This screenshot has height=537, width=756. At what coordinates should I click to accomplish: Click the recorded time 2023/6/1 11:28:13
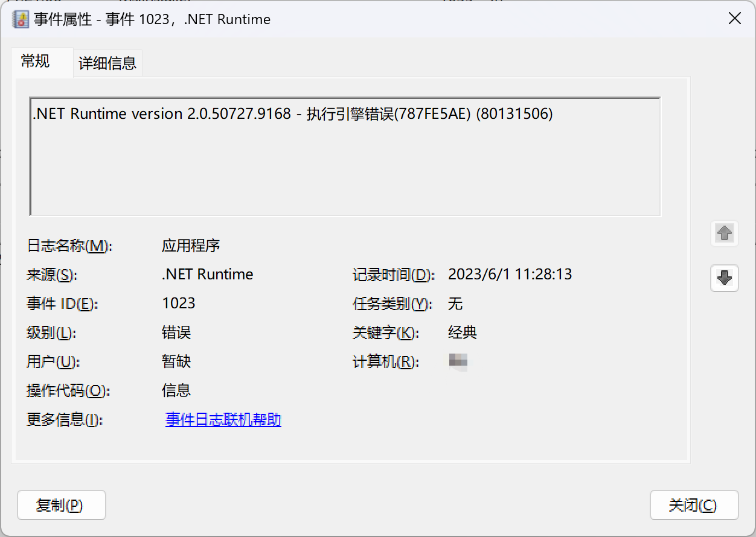510,275
